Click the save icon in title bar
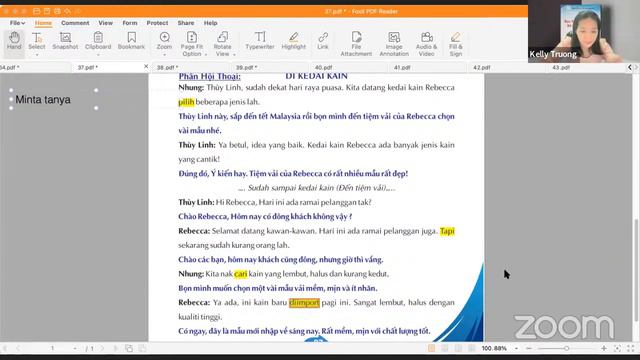The image size is (640, 360). click(x=47, y=11)
